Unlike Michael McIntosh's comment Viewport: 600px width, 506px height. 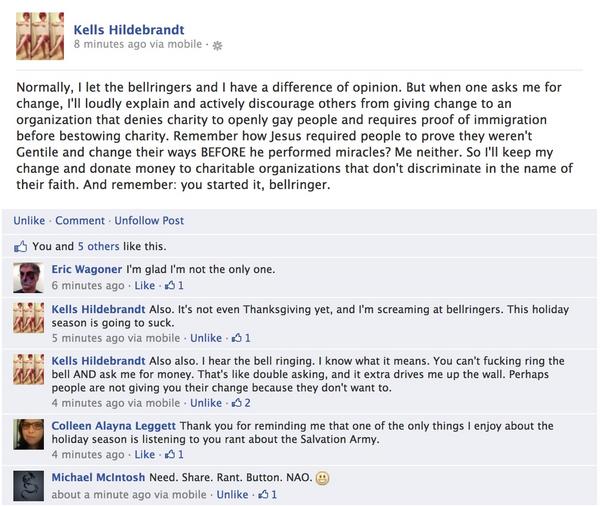point(232,494)
